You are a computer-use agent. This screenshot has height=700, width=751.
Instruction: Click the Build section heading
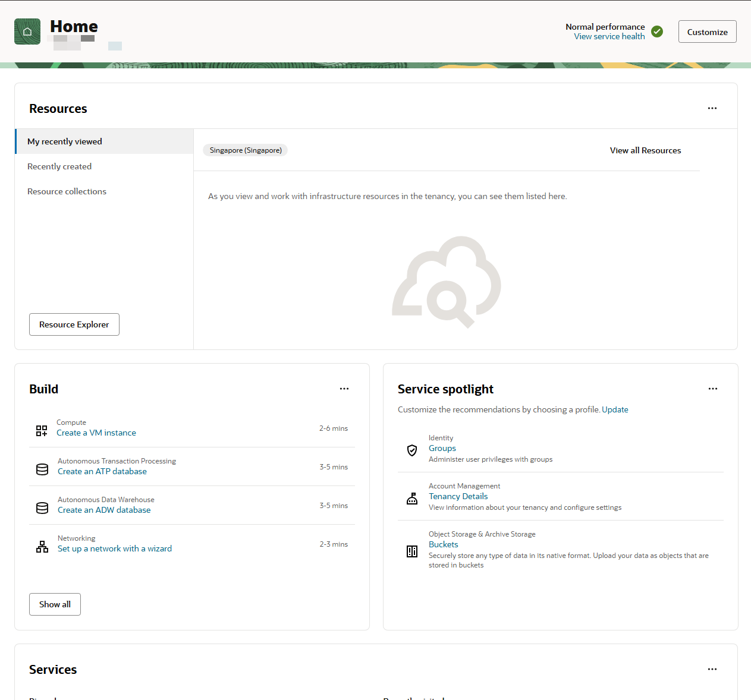coord(44,389)
